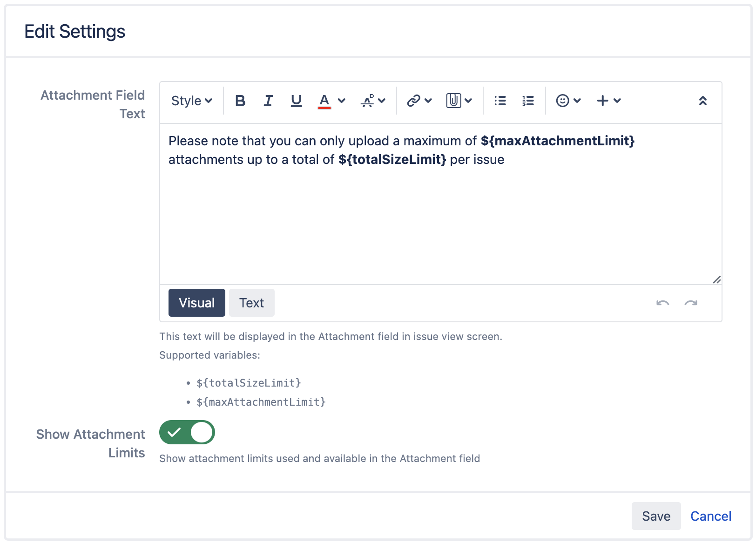Pick a font color swatch

pyautogui.click(x=324, y=101)
